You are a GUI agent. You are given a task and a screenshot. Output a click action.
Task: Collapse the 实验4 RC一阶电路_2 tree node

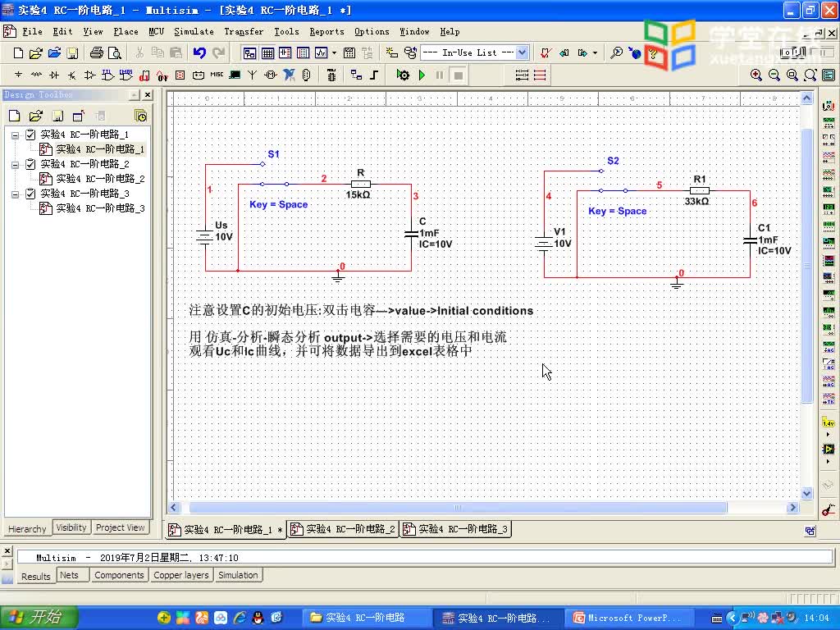click(x=16, y=164)
